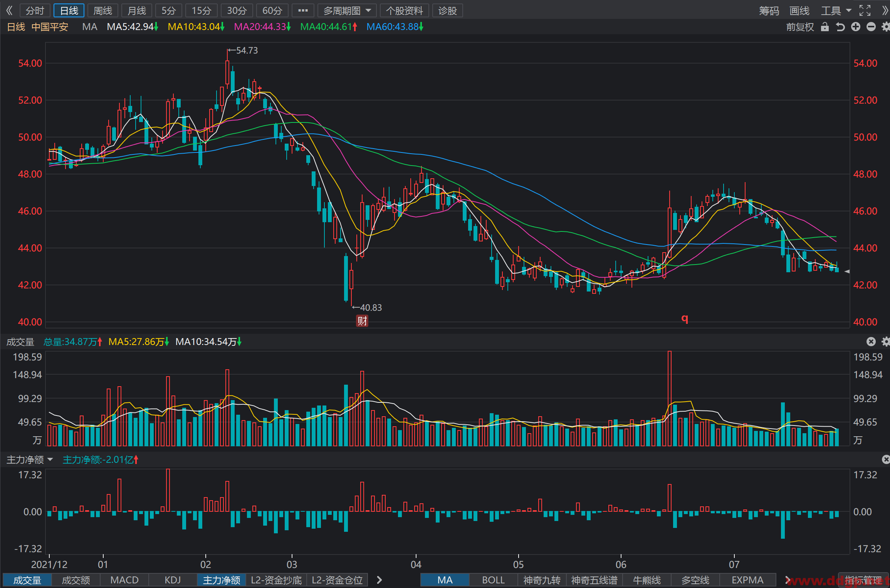Select 牛熊线 overlay tab
Screen dimensions: 890x588
click(x=647, y=580)
